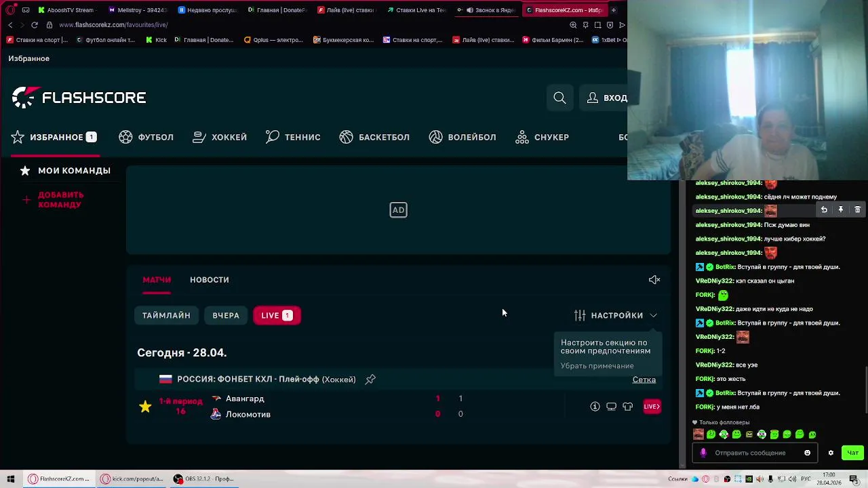Open the Матчи tab
Screen dimensions: 868x488
coord(157,280)
